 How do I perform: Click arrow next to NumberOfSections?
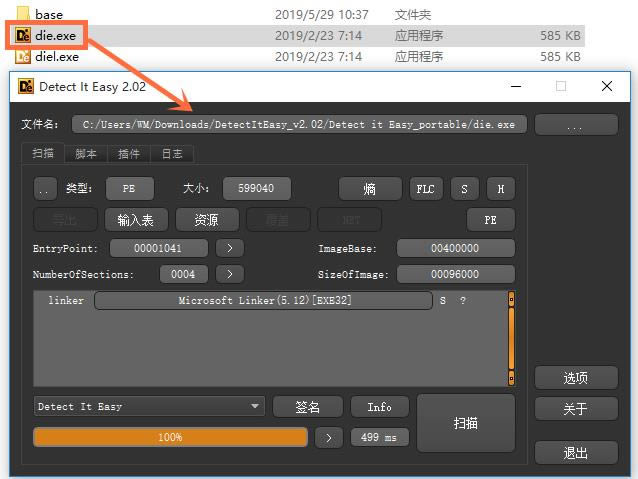230,274
